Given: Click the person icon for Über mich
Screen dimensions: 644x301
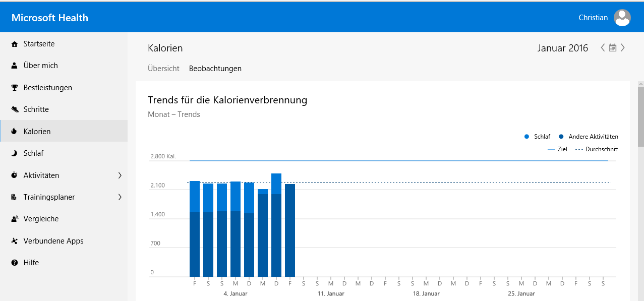Looking at the screenshot, I should (14, 66).
